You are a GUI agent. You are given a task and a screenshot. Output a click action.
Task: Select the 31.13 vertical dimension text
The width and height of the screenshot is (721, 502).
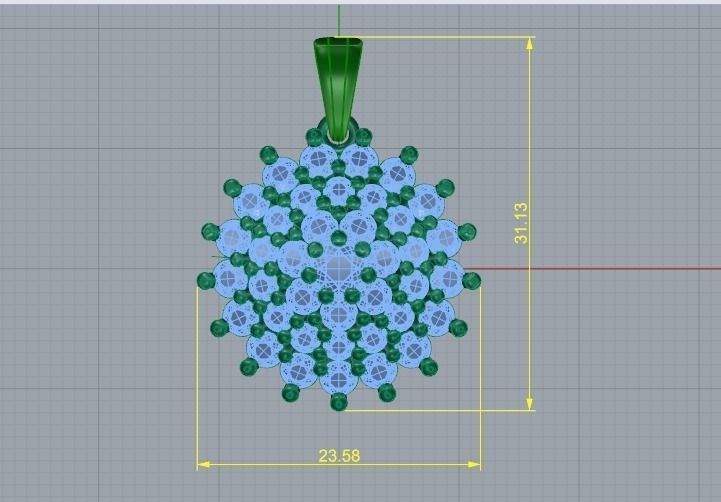coord(521,223)
